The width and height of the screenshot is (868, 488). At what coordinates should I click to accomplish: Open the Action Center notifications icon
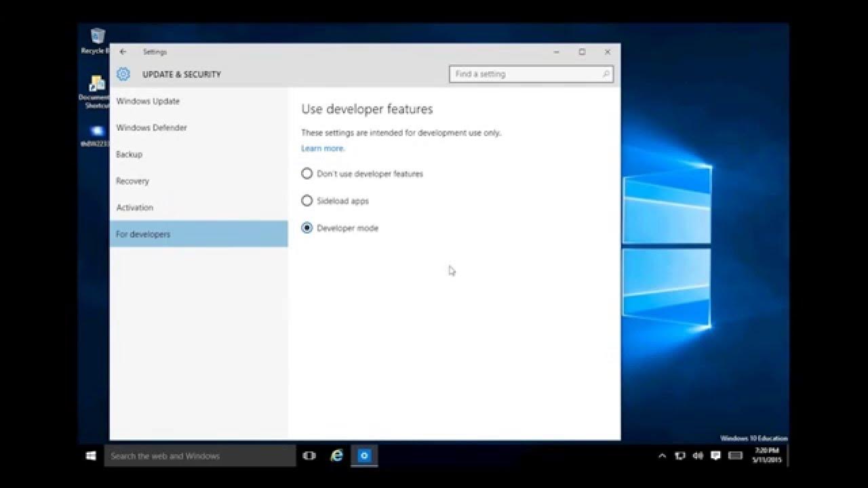[715, 456]
